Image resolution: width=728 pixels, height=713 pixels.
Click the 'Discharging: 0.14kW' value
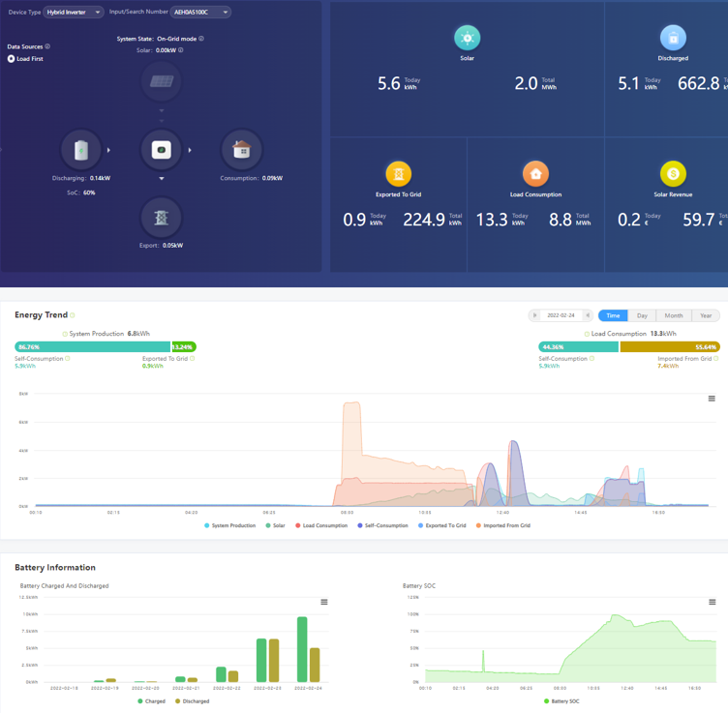(81, 178)
